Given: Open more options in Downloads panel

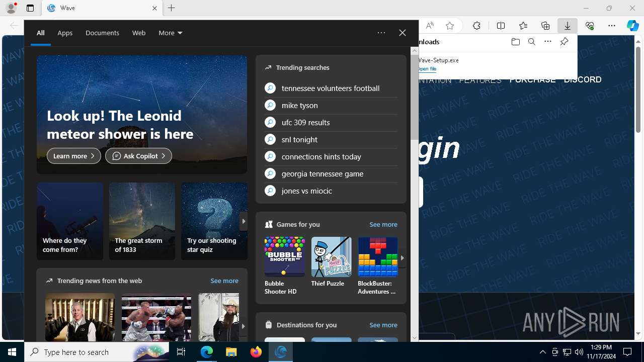Looking at the screenshot, I should 548,42.
